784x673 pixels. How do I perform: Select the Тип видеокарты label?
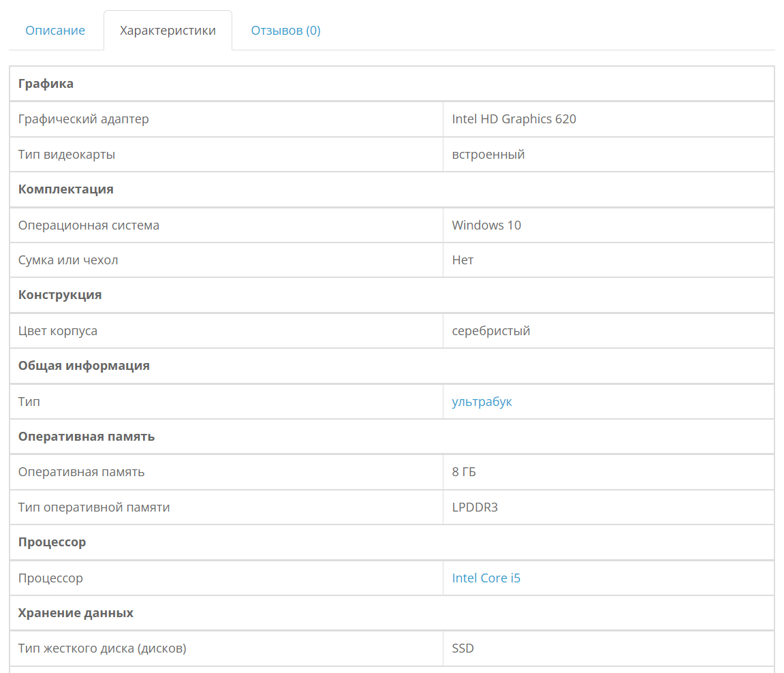click(67, 155)
